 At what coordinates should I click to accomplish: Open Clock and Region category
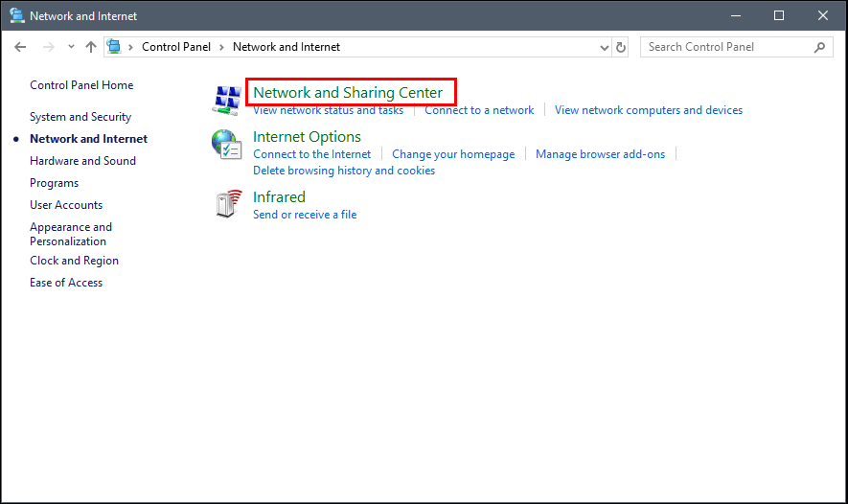[x=74, y=261]
